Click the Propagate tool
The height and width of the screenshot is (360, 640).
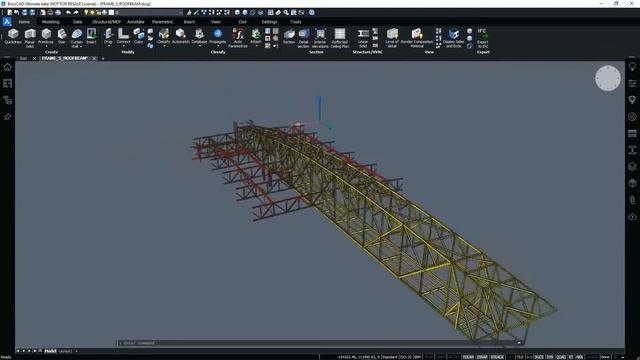click(x=218, y=36)
